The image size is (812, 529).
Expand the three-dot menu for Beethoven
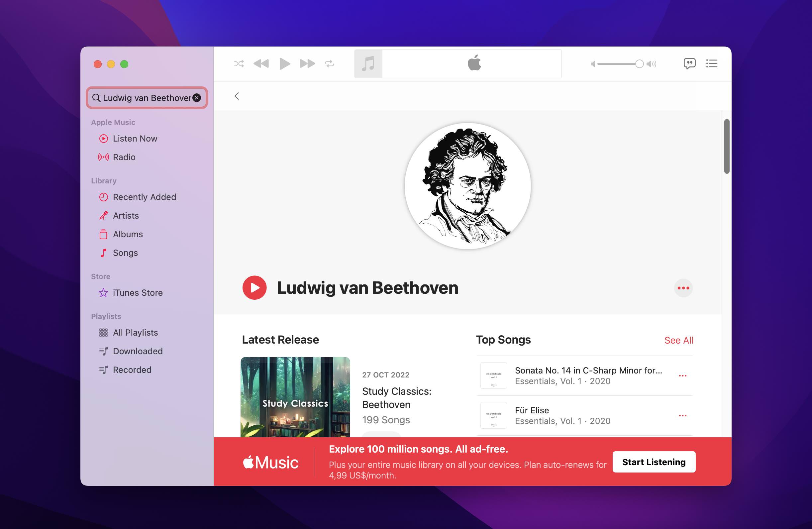tap(683, 288)
